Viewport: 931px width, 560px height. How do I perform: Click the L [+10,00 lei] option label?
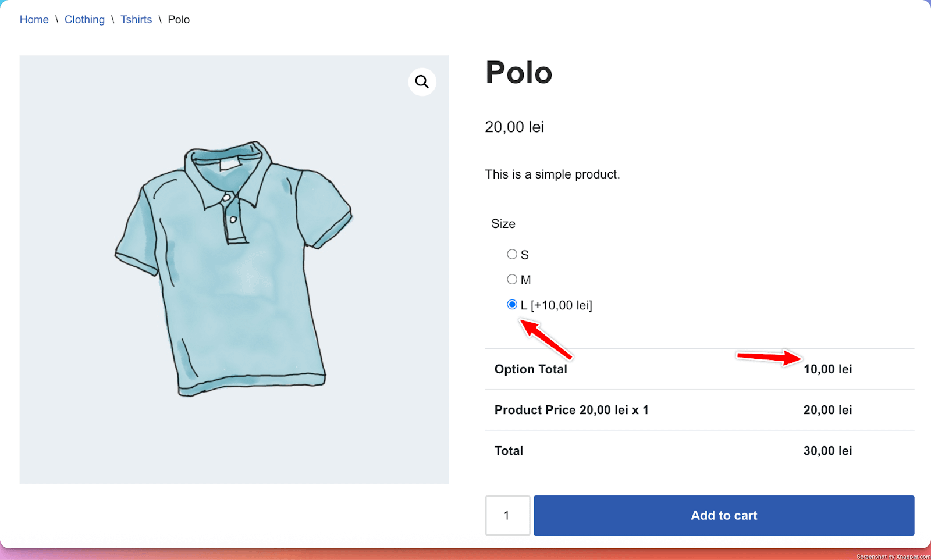(556, 305)
